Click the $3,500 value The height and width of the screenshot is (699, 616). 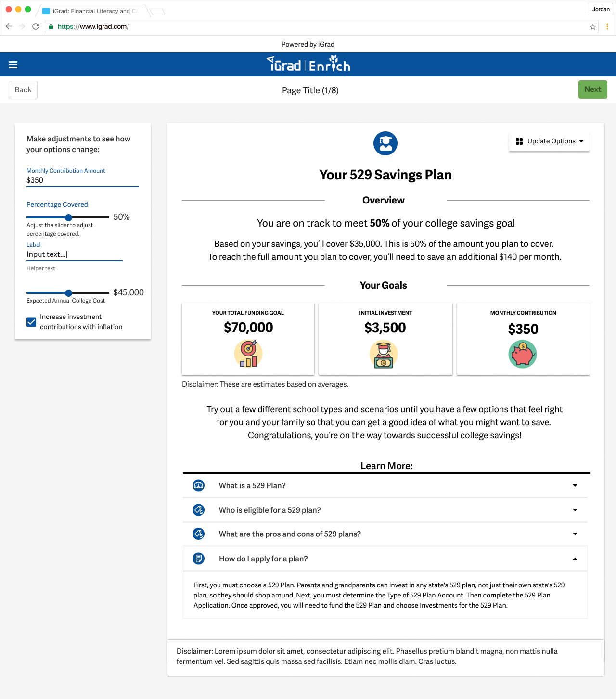click(x=385, y=328)
